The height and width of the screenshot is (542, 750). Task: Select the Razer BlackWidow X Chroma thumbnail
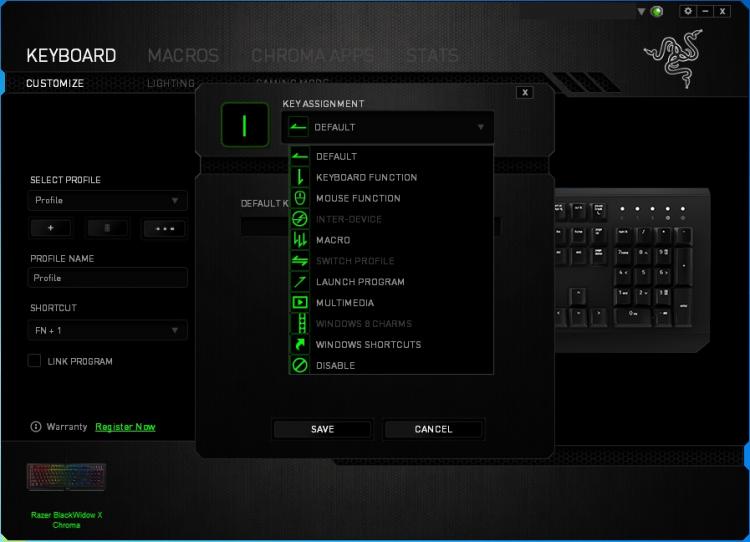(x=66, y=476)
